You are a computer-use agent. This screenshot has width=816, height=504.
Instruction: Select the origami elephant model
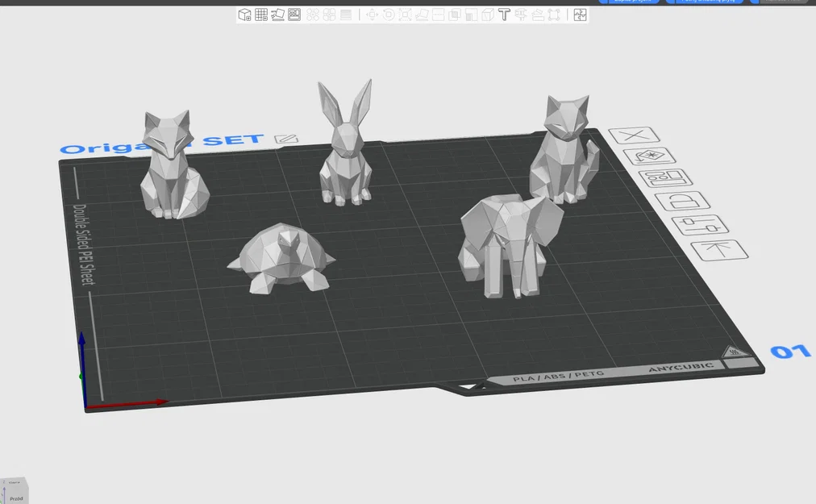(510, 244)
